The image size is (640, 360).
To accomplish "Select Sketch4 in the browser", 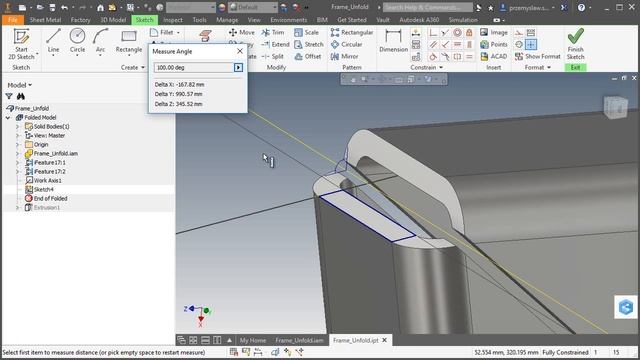I will [x=44, y=189].
